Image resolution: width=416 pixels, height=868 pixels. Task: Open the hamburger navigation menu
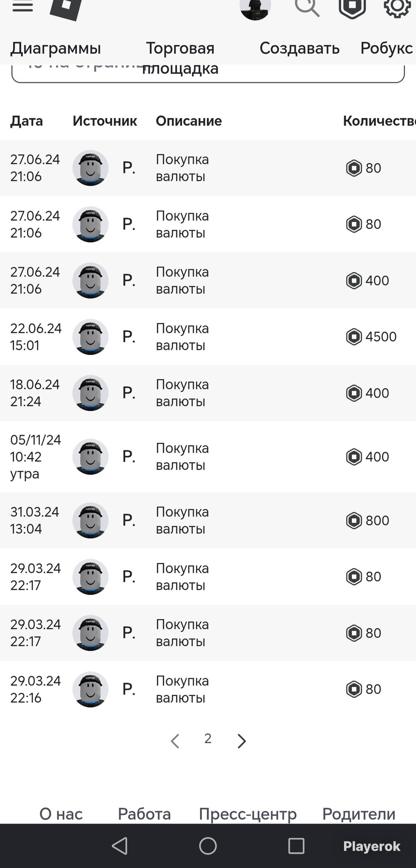point(22,6)
